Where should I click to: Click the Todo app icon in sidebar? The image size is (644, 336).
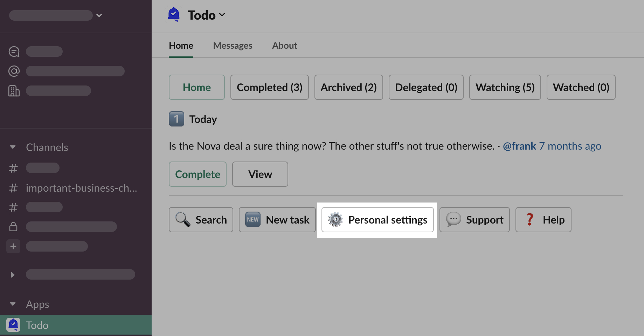[13, 325]
